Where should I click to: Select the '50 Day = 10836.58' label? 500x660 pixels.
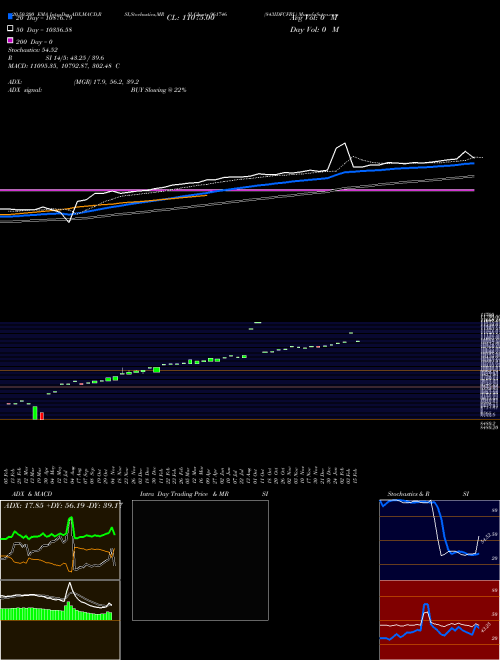click(44, 30)
